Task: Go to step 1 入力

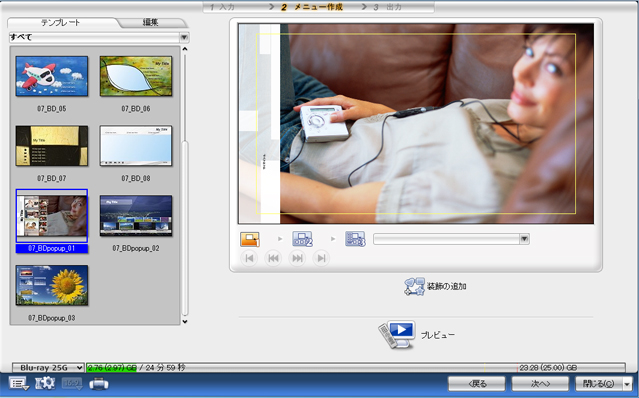Action: [x=223, y=7]
